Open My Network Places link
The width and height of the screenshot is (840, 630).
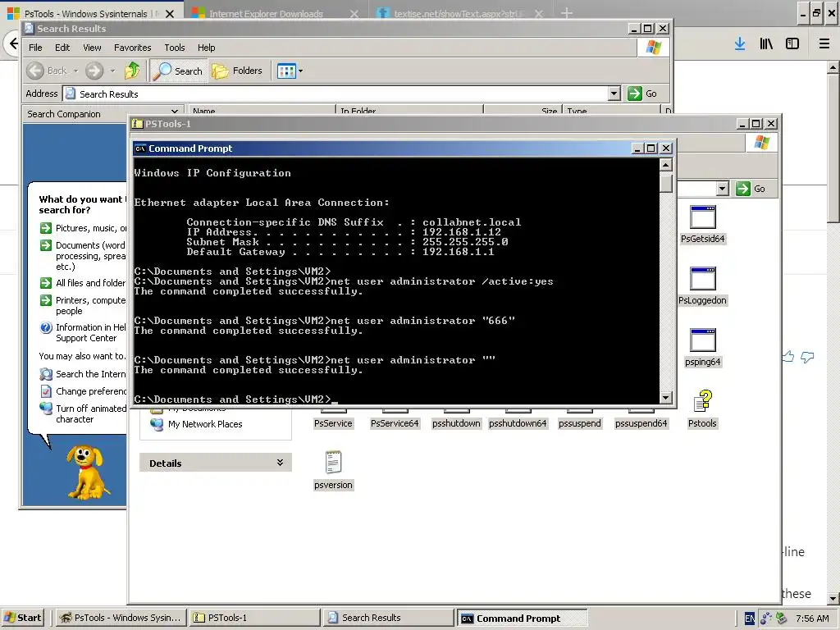(204, 424)
